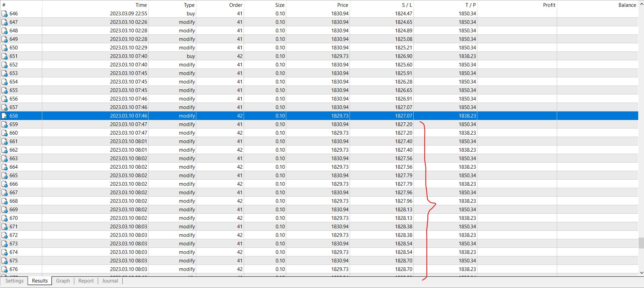Click the document icon for row 660

4,133
